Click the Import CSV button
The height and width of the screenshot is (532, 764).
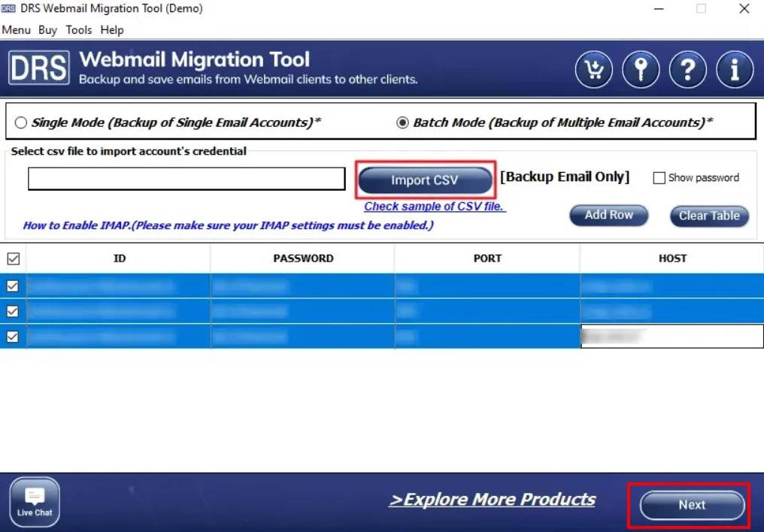pyautogui.click(x=425, y=180)
